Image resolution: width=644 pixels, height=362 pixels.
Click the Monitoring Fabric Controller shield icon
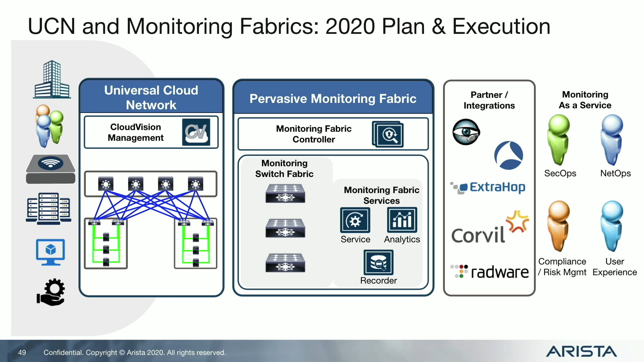point(388,134)
